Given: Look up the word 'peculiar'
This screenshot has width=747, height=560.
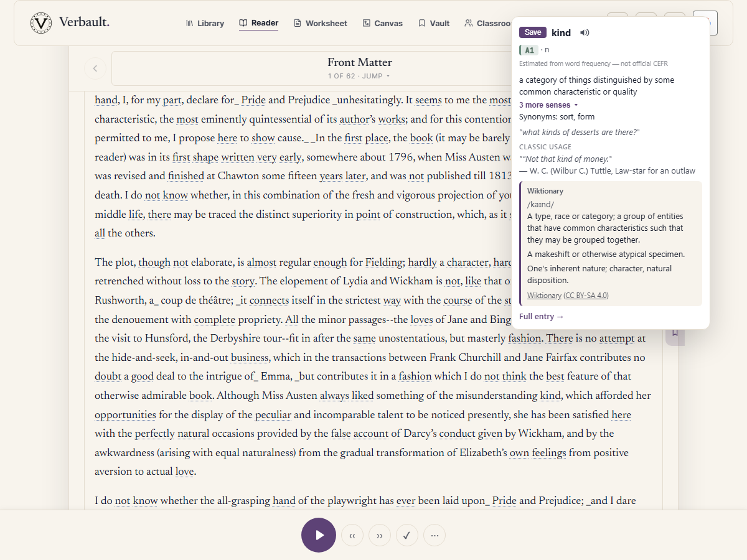Looking at the screenshot, I should point(273,415).
